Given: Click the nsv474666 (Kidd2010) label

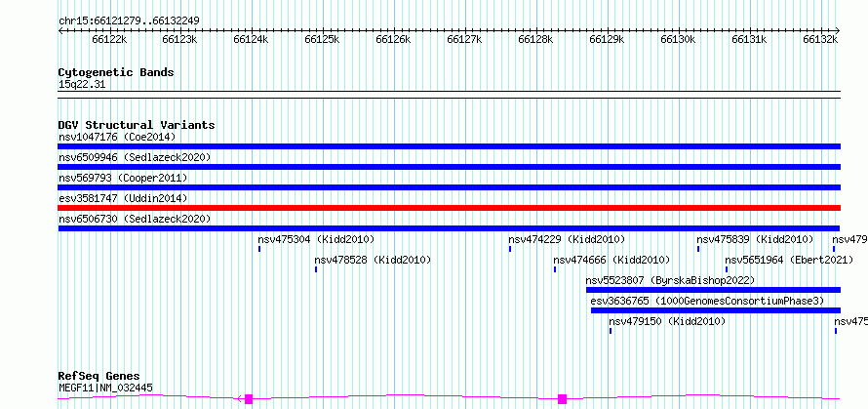Looking at the screenshot, I should coord(612,260).
